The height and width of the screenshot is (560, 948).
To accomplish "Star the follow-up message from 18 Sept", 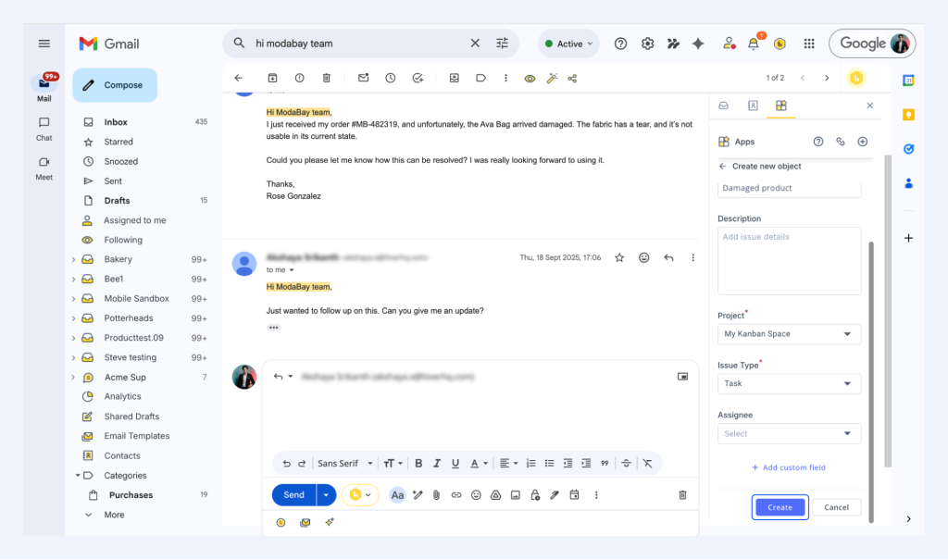I will (619, 257).
